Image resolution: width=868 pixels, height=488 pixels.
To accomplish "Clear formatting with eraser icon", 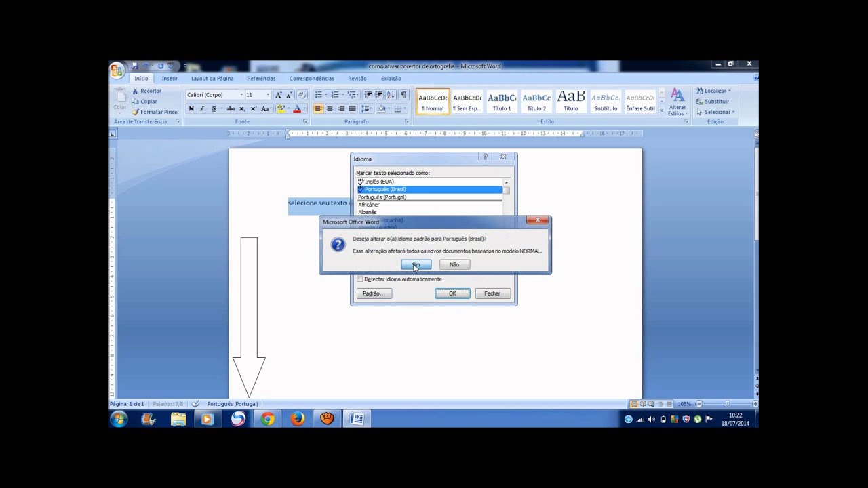I will point(302,95).
